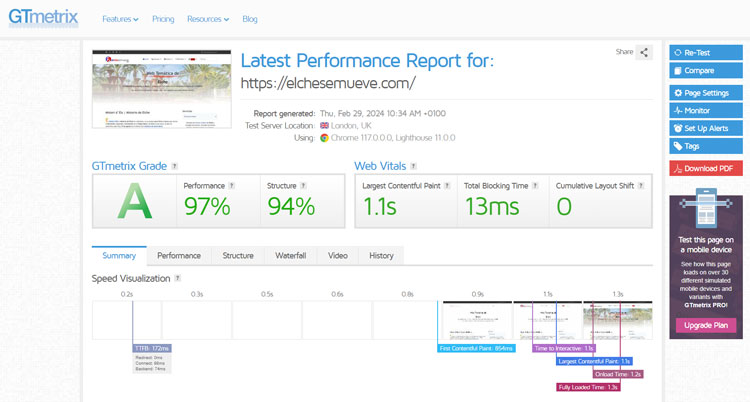Screen dimensions: 750x402
Task: Click the GTmetrix Grade help icon
Action: 175,166
